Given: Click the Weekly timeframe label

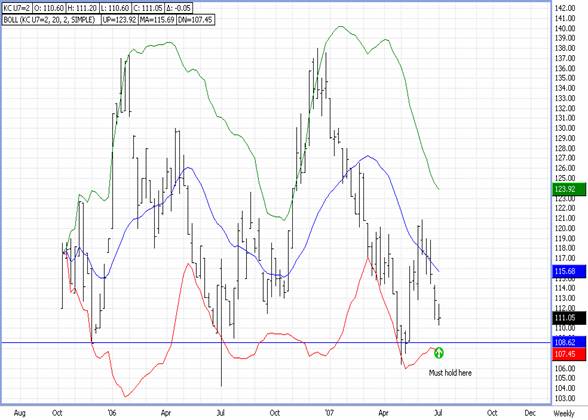Looking at the screenshot, I should 564,413.
